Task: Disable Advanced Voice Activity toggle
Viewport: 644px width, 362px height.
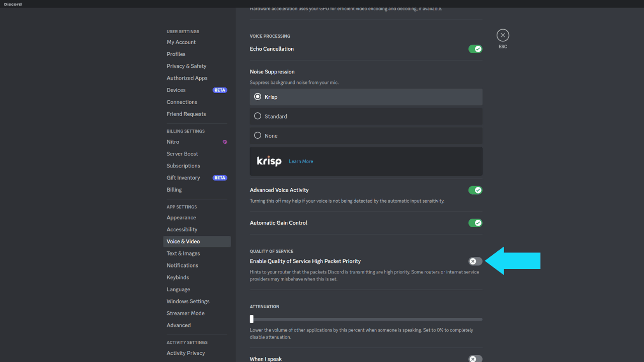Action: pyautogui.click(x=475, y=190)
